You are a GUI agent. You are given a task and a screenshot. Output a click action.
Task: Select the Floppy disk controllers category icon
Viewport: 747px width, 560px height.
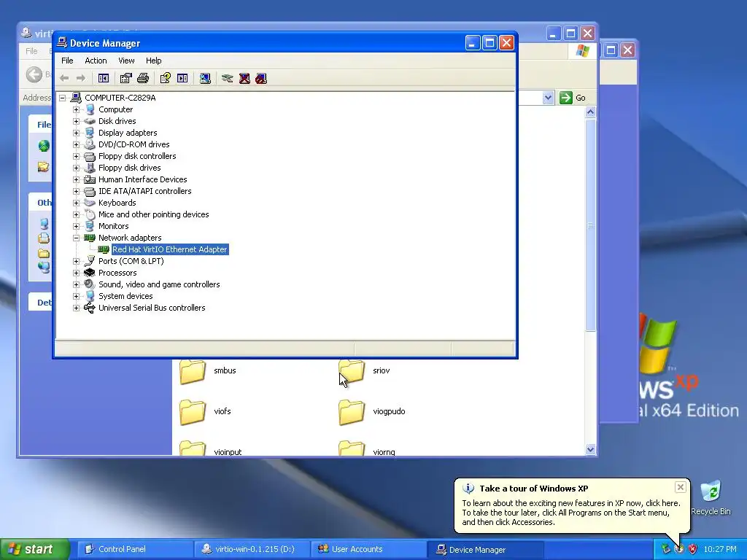(90, 156)
